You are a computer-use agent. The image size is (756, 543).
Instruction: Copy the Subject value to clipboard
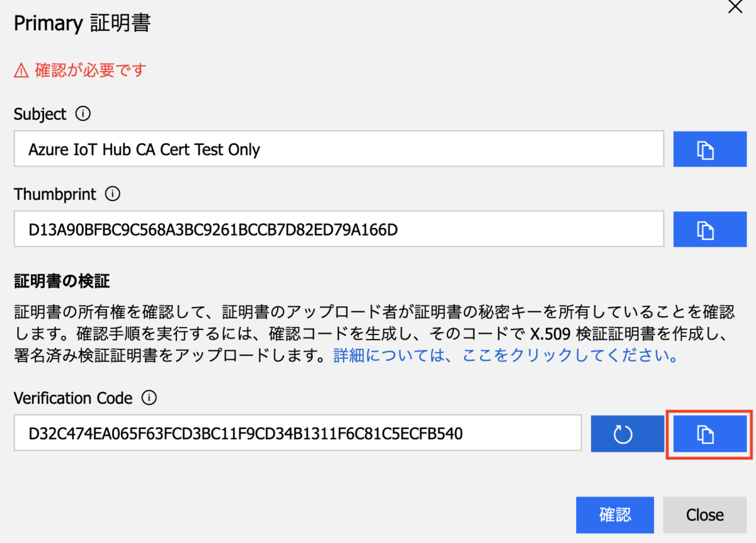709,149
